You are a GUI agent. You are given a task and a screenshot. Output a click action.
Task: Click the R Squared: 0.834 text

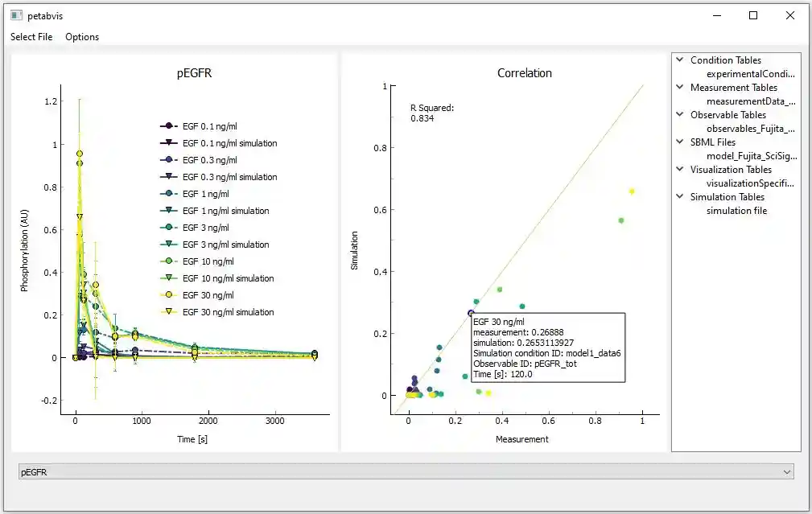click(432, 113)
